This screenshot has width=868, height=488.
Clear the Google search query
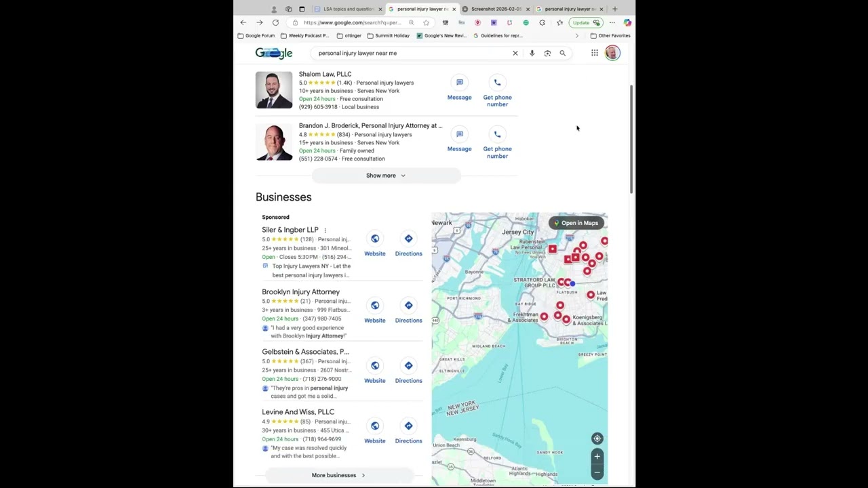pyautogui.click(x=515, y=53)
